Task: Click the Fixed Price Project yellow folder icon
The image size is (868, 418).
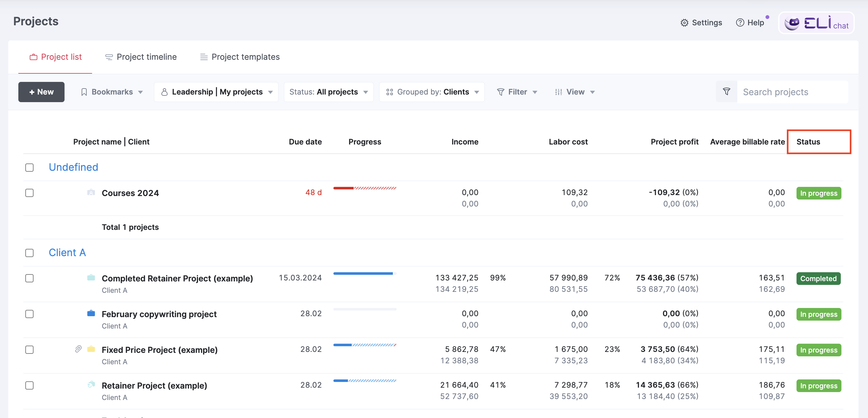Action: tap(91, 349)
